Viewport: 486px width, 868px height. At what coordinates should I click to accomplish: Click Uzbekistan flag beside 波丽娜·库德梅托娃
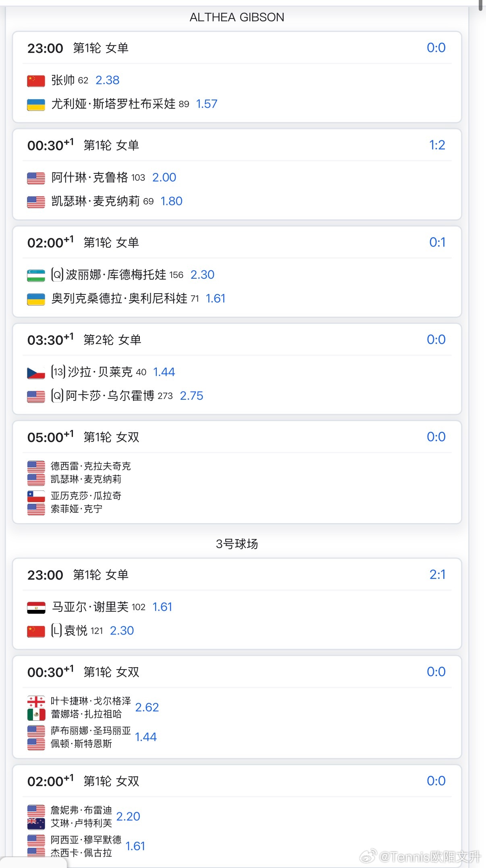click(36, 275)
